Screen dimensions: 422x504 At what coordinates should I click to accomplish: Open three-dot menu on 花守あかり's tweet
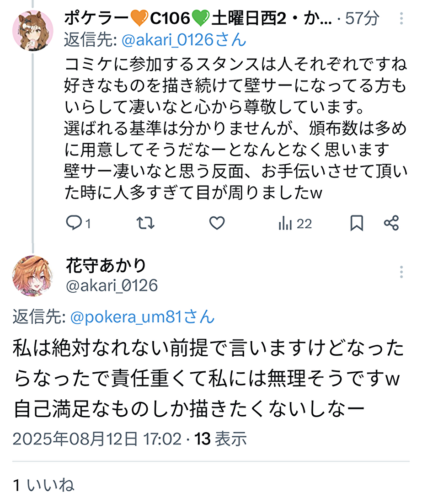[x=401, y=272]
